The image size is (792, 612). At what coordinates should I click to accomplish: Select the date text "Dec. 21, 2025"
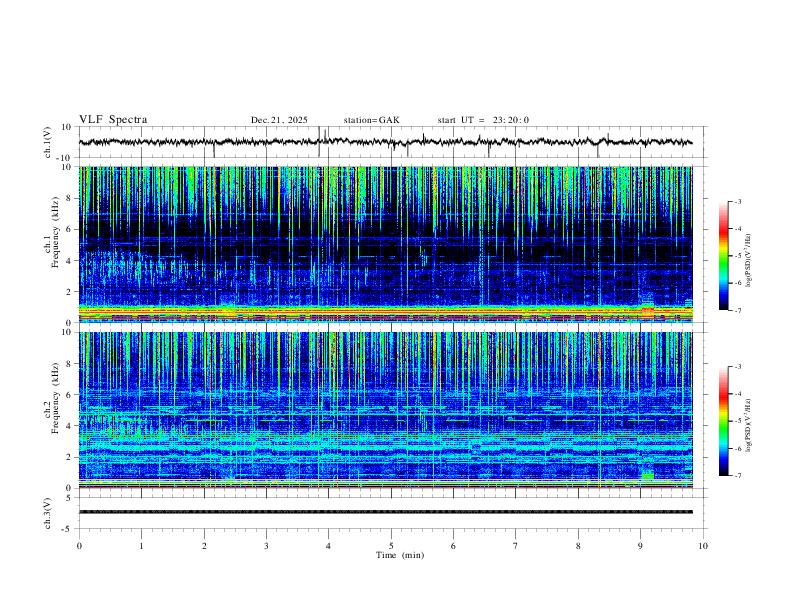[x=279, y=120]
